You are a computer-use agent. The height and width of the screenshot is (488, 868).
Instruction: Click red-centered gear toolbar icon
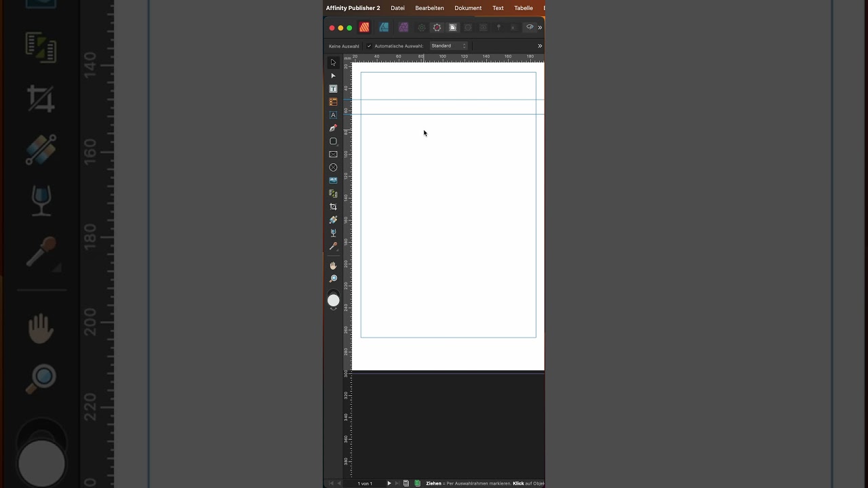coord(437,28)
